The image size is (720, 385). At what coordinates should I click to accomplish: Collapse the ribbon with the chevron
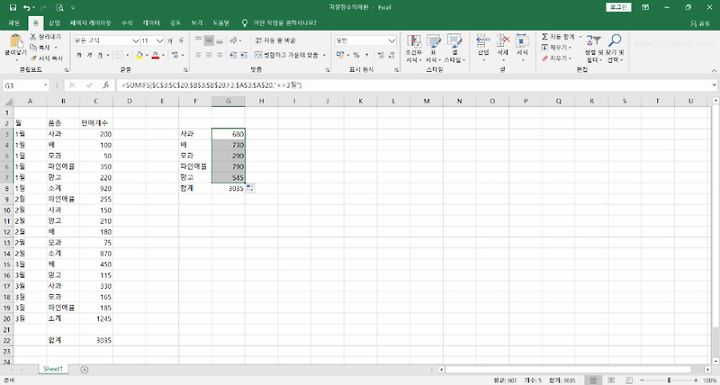coord(714,70)
